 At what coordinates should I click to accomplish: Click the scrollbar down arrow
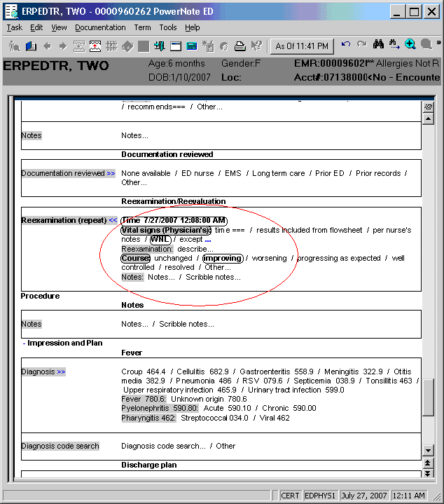[x=428, y=449]
